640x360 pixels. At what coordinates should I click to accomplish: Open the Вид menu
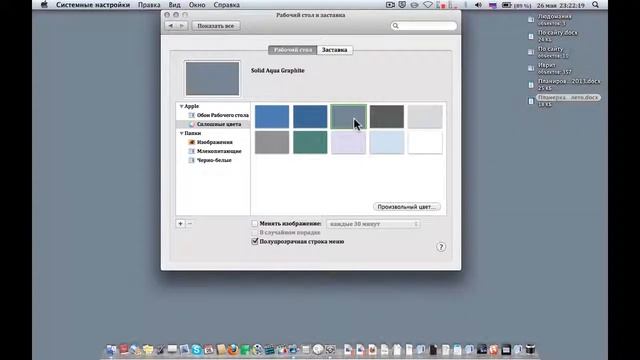[x=174, y=5]
